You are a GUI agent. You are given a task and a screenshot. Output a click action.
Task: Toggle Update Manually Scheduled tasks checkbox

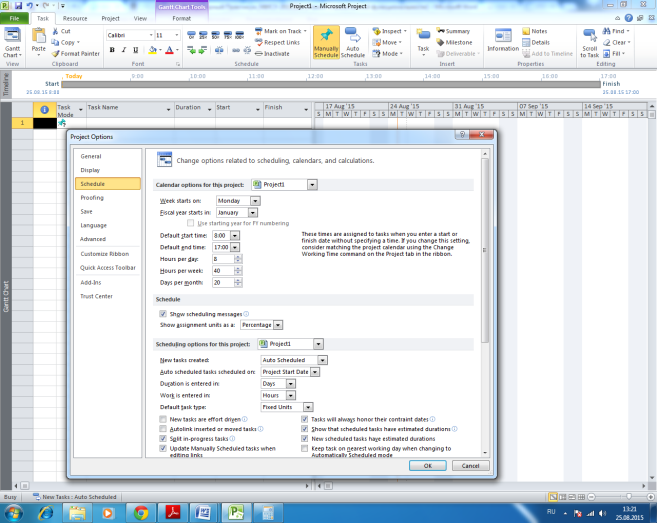pyautogui.click(x=163, y=448)
